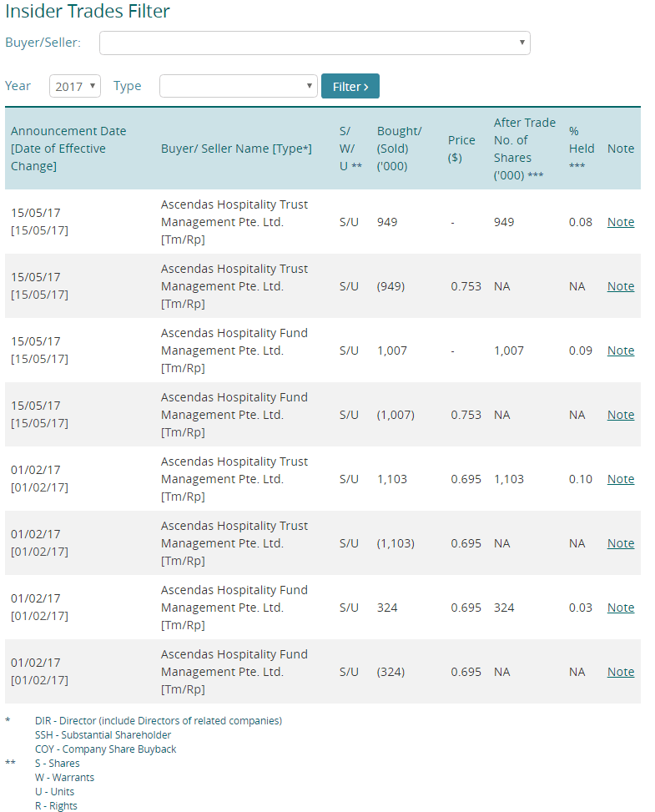
Task: Click the (949) sold amount cell
Action: coord(390,286)
